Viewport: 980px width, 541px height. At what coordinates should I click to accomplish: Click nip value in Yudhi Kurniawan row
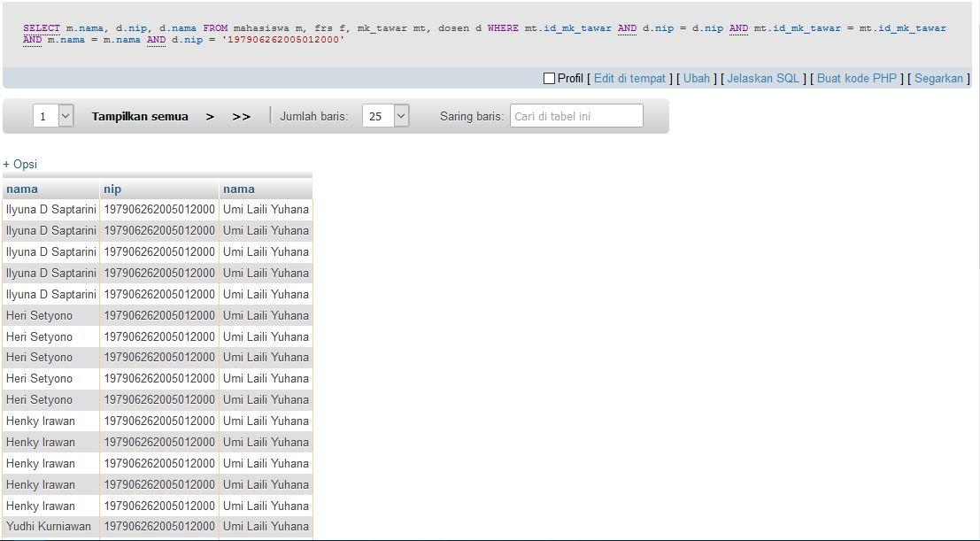[x=159, y=527]
